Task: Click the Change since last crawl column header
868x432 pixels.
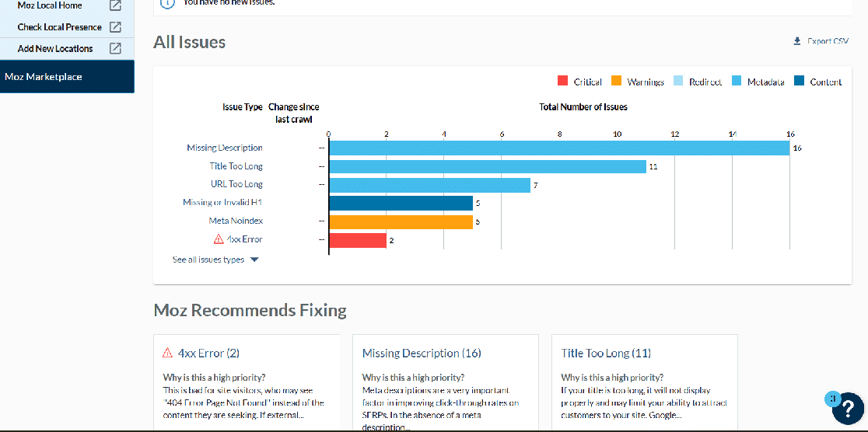Action: pos(293,113)
